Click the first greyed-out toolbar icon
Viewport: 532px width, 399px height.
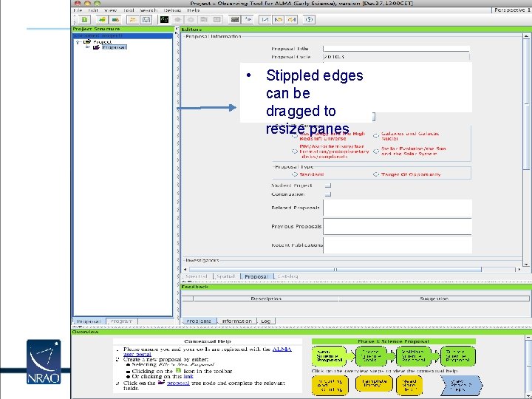click(x=177, y=20)
